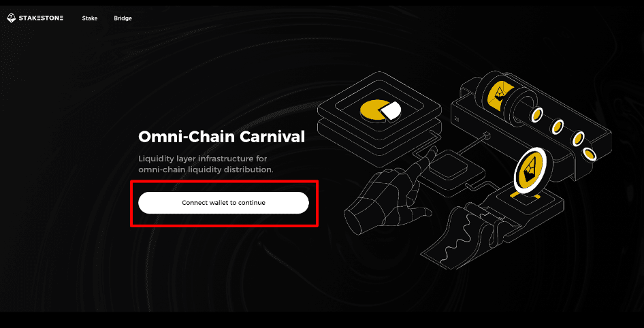Click the rightmost small gold conveyor coin
The image size is (644, 328).
pos(590,154)
